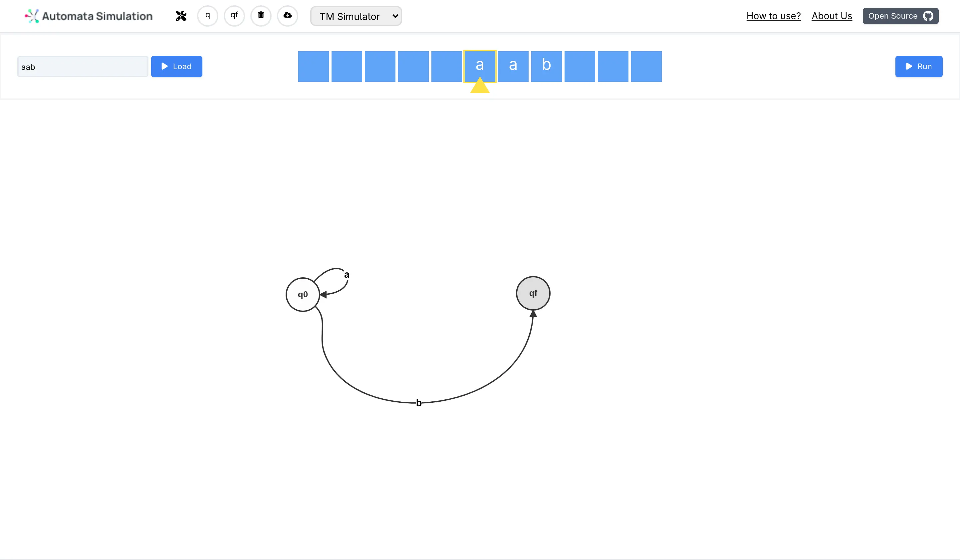Viewport: 960px width, 560px height.
Task: Select the q0 state node
Action: [303, 295]
